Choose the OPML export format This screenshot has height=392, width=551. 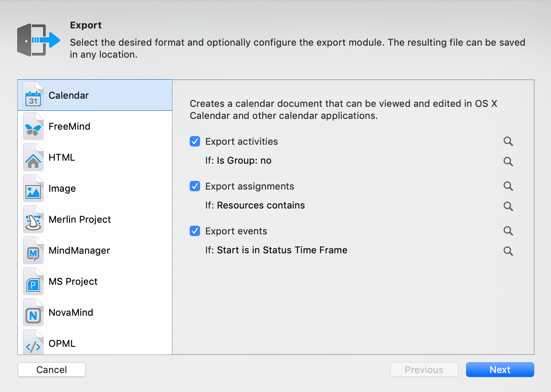[95, 341]
